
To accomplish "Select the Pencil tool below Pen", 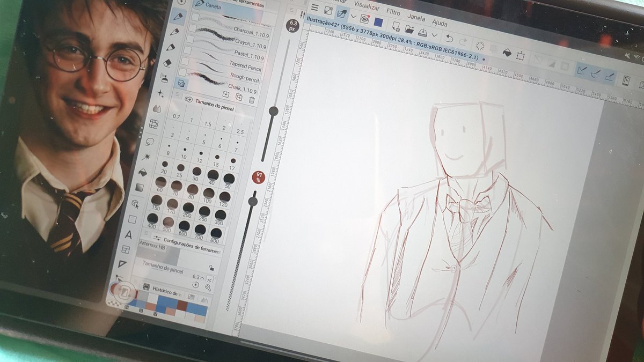I will point(175,32).
